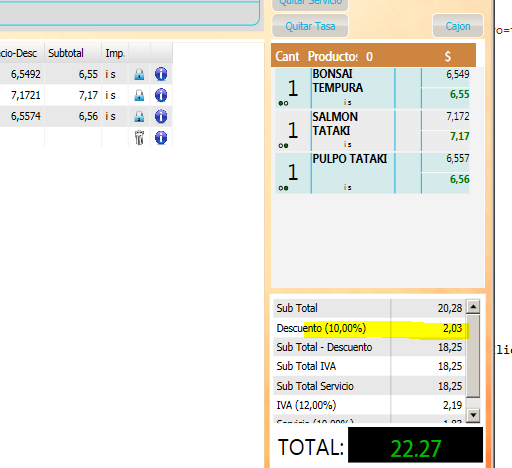This screenshot has height=468, width=512.
Task: Click the totals list scroll up arrow
Action: coord(473,306)
